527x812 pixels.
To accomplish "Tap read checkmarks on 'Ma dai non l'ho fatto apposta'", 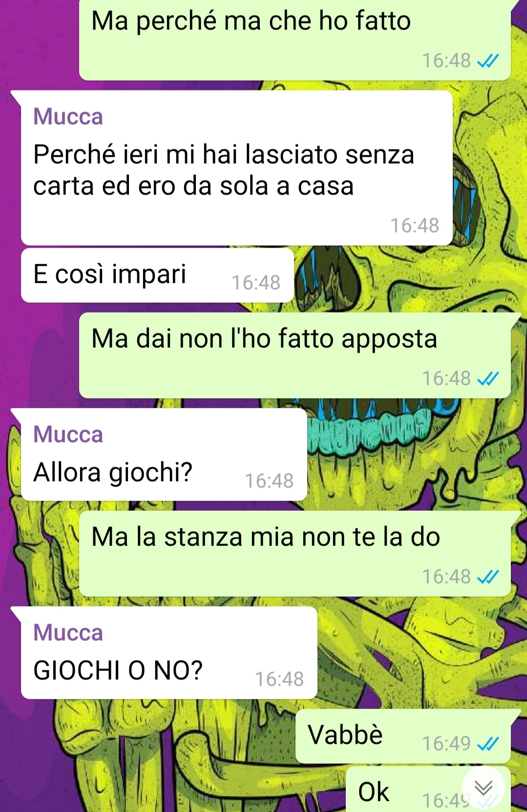I will click(487, 378).
